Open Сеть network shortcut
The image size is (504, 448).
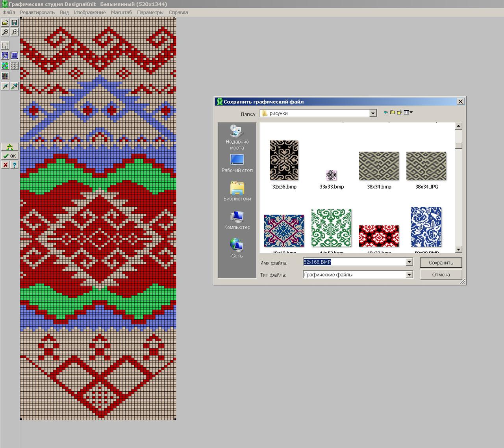tap(237, 248)
